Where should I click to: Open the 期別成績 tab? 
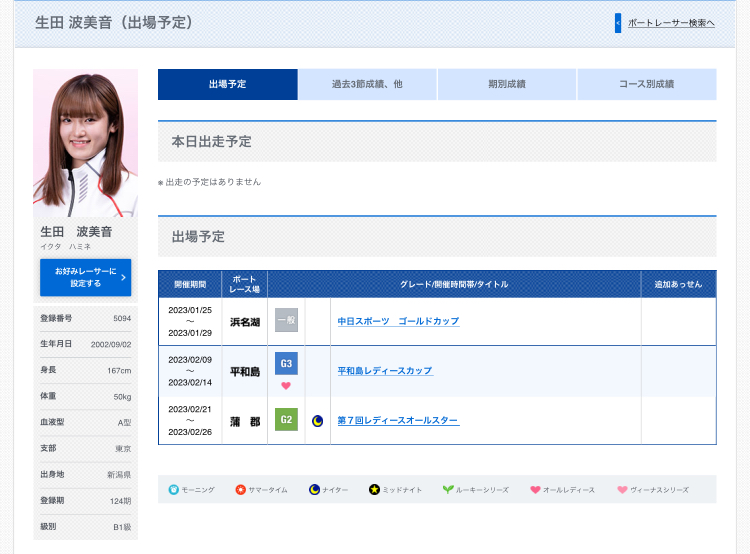pyautogui.click(x=507, y=85)
